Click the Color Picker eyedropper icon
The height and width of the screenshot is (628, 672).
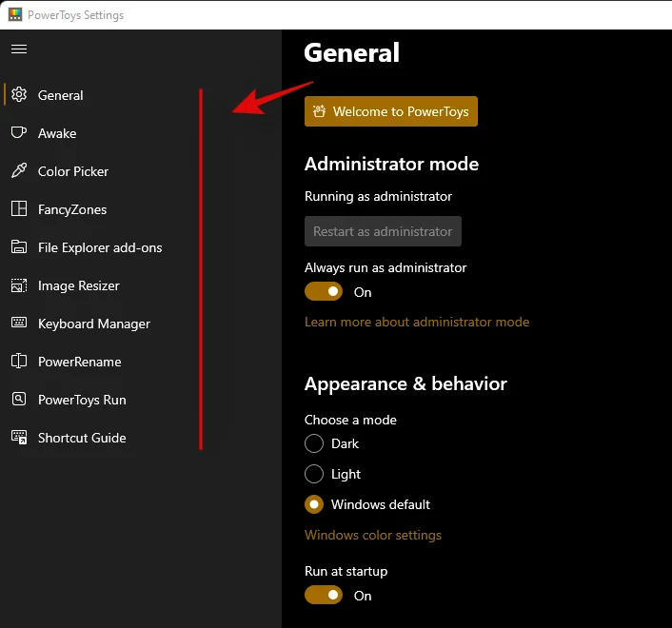(x=19, y=171)
